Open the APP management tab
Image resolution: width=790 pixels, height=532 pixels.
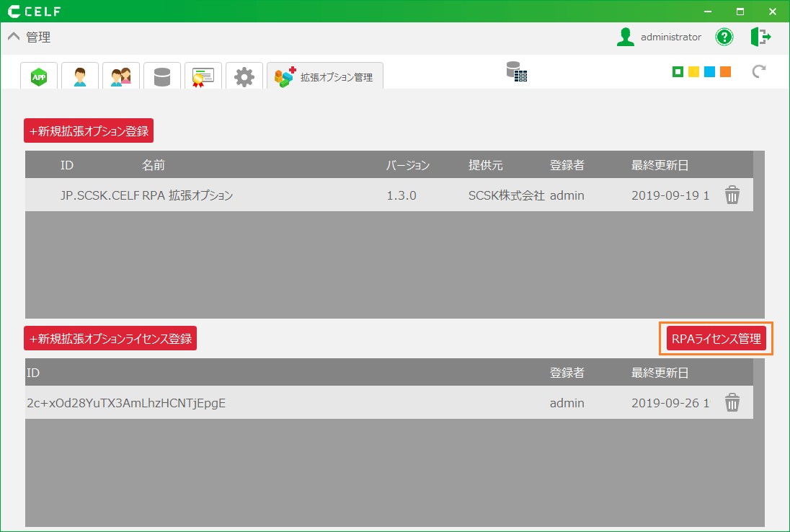pyautogui.click(x=39, y=76)
